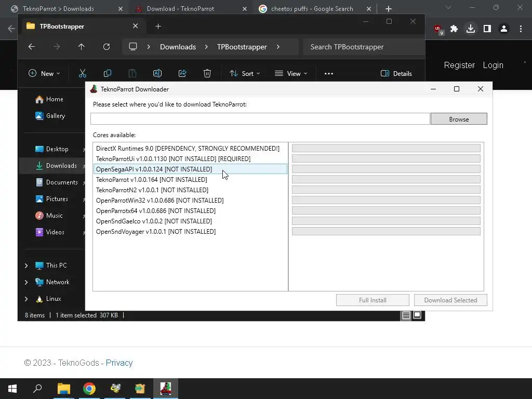Expand the Network tree node
This screenshot has height=399, width=532.
pos(26,282)
